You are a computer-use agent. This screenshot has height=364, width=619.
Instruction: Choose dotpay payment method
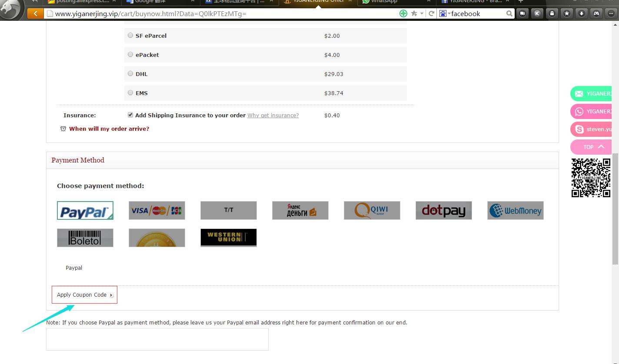[x=444, y=210]
